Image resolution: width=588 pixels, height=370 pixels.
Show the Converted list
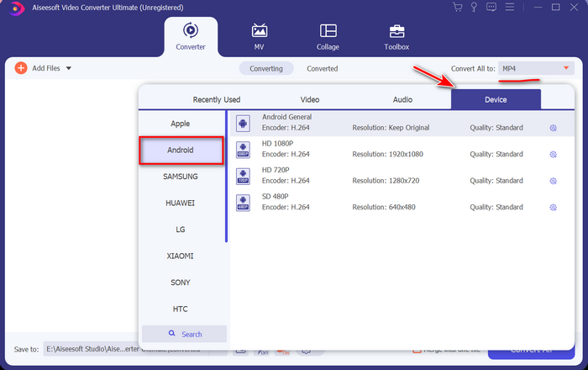pos(323,69)
